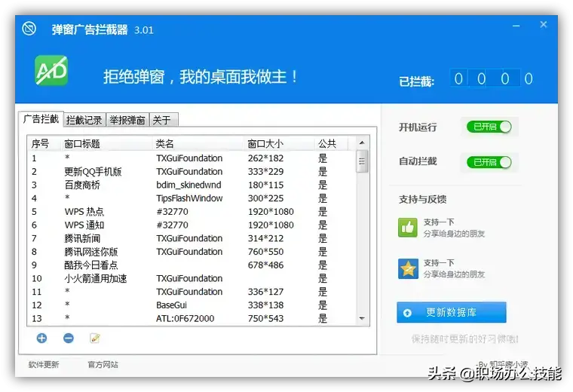Select the row 小火箭通用加速
The height and width of the screenshot is (392, 573).
pos(192,278)
